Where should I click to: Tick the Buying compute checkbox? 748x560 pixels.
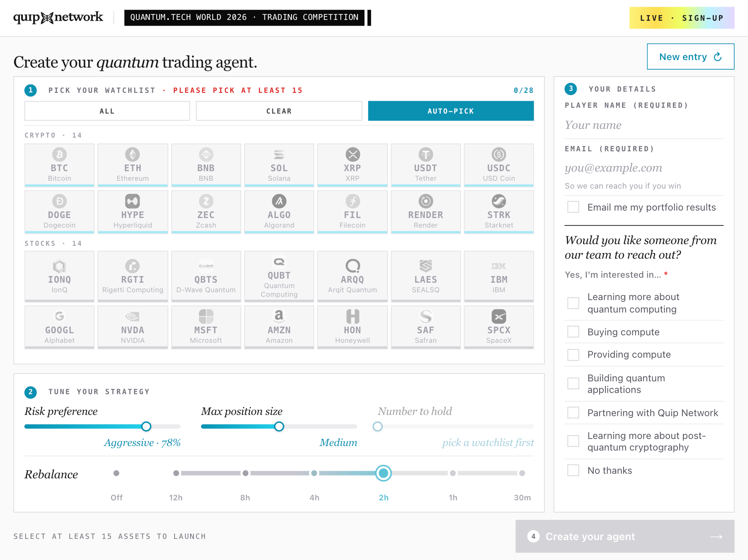coord(573,332)
